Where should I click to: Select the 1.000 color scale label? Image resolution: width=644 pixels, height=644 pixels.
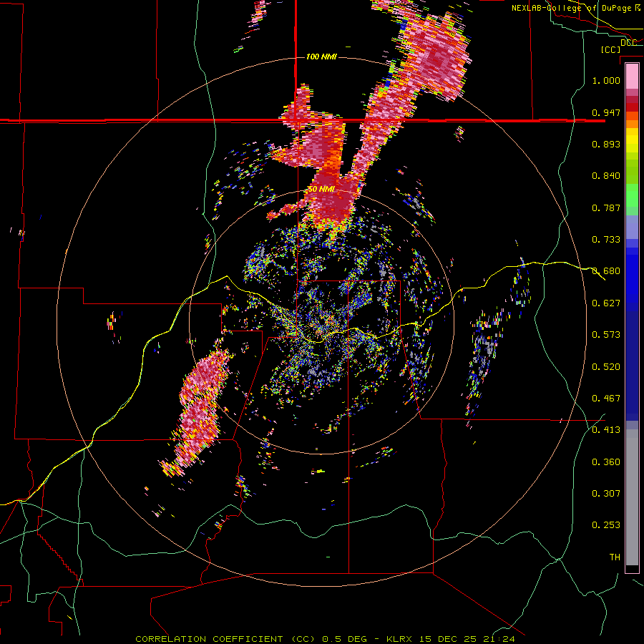tap(606, 80)
